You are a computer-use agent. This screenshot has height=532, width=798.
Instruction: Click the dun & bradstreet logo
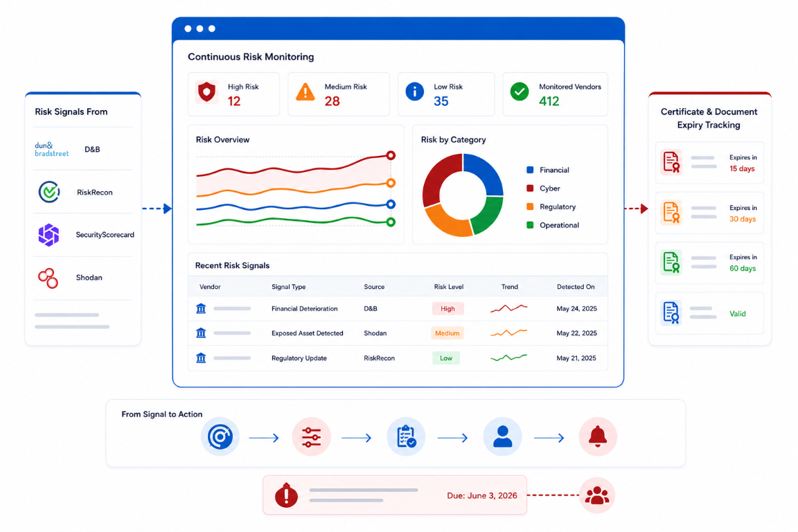(x=51, y=149)
